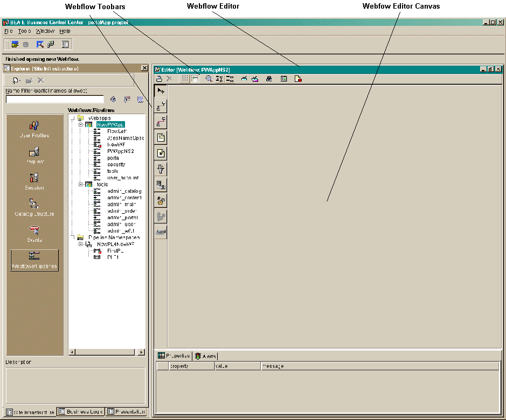This screenshot has width=506, height=420.
Task: Click Explorer's greyed Open folder icon
Action: coord(29,80)
